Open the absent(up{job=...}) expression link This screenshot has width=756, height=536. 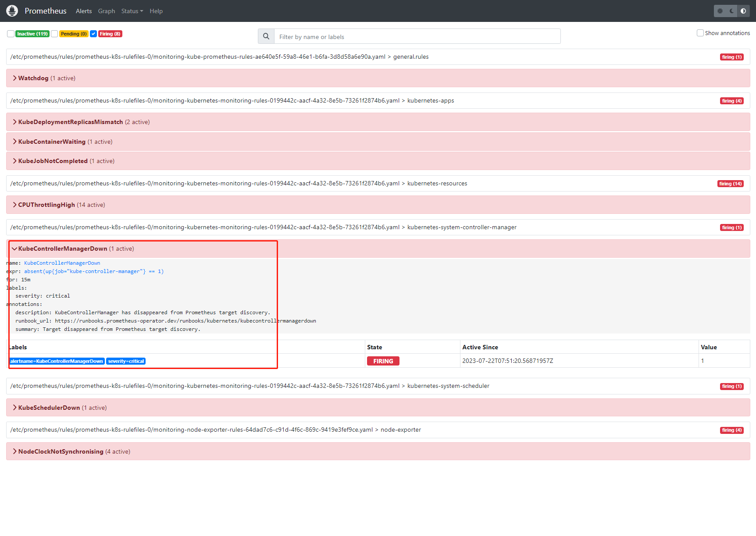click(94, 271)
